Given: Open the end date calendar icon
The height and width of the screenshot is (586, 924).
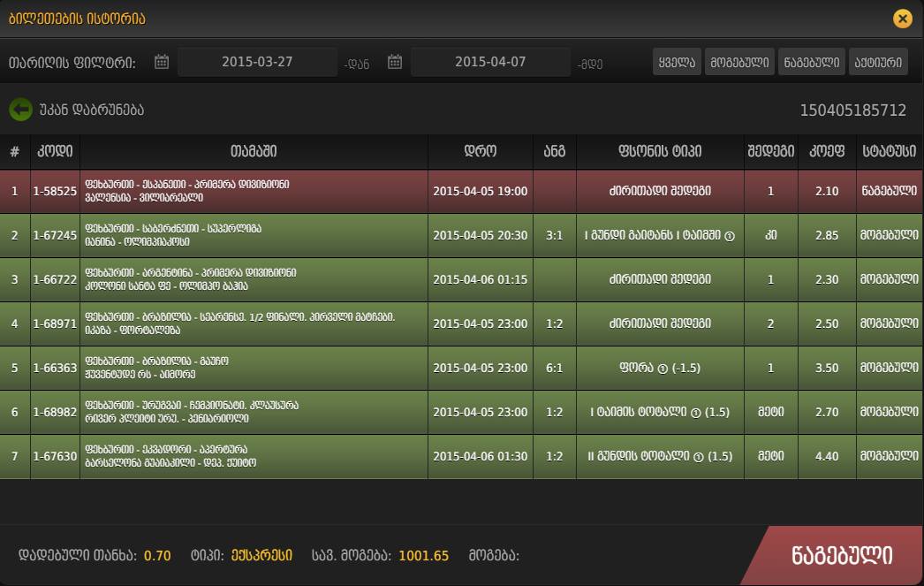Looking at the screenshot, I should pos(395,62).
